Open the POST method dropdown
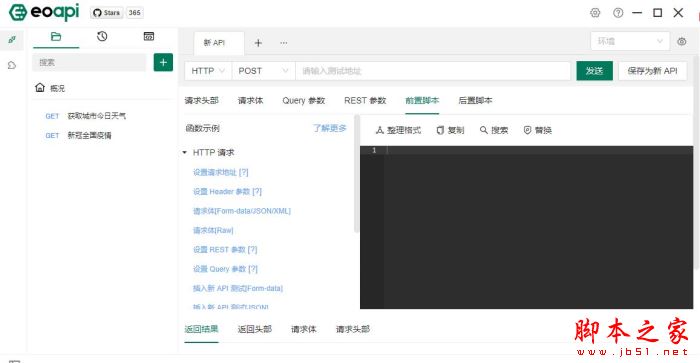The width and height of the screenshot is (700, 363). point(263,71)
